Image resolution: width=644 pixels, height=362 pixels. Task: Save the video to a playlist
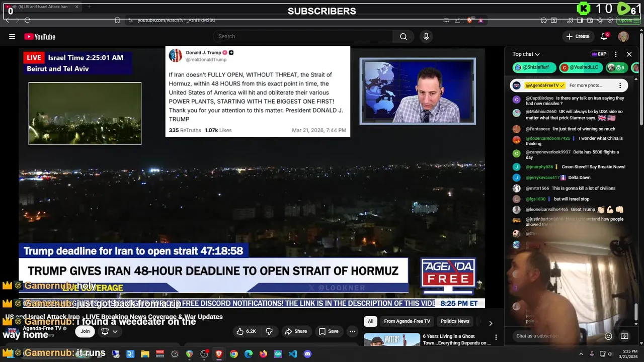pyautogui.click(x=329, y=331)
